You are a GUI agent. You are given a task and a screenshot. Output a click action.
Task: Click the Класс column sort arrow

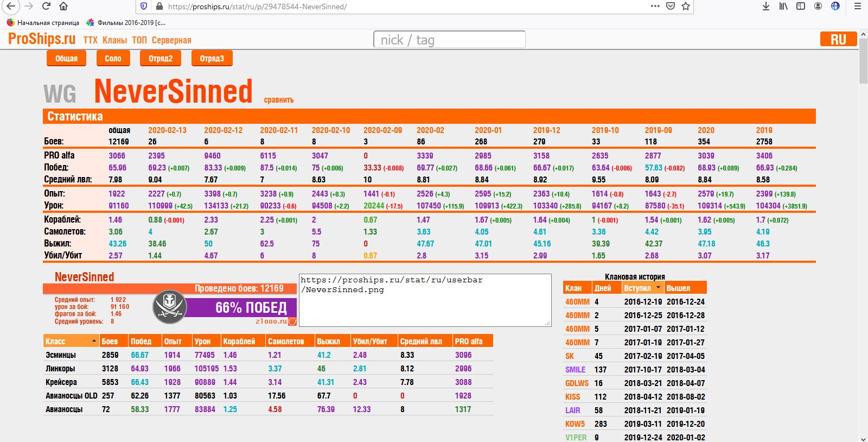tap(94, 341)
